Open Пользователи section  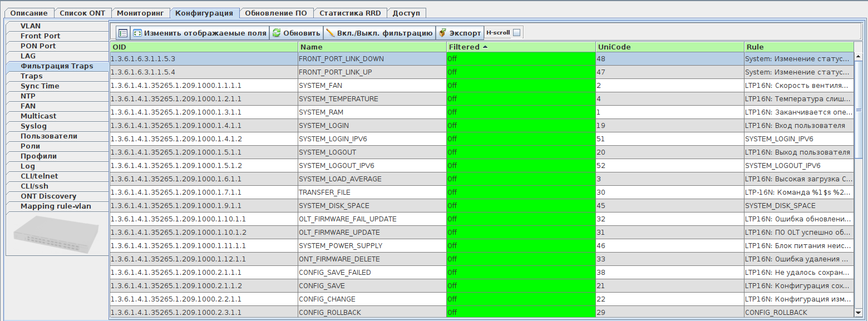click(57, 136)
